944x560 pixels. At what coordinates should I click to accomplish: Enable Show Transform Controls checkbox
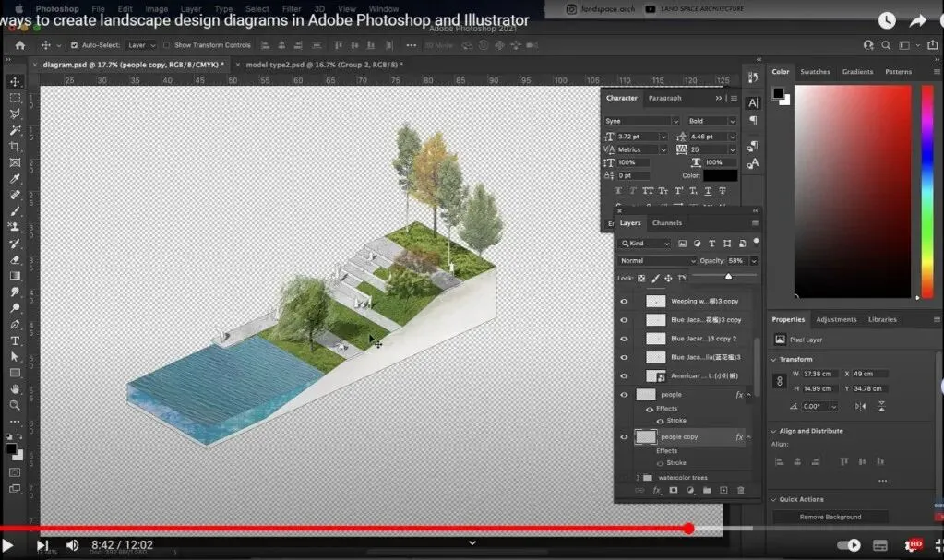pos(167,45)
